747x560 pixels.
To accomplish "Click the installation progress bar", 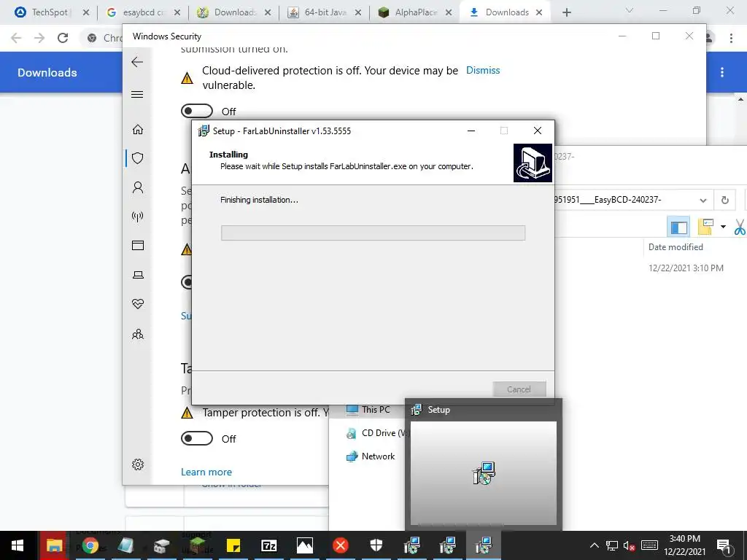I will (x=373, y=233).
